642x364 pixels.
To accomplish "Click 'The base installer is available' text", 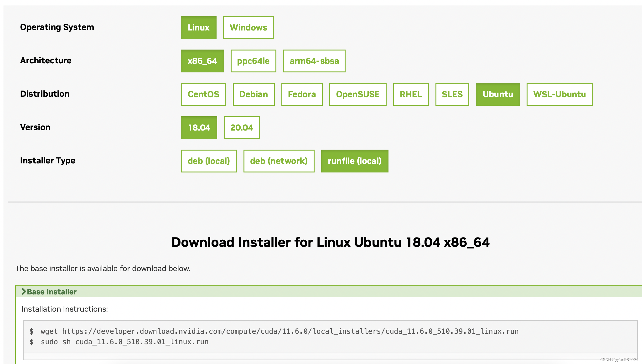I will tap(103, 268).
